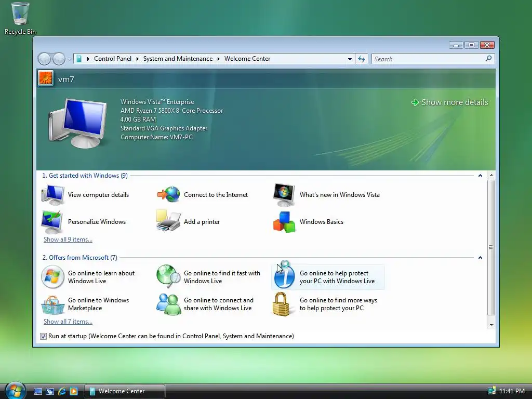Collapse the Get started with Windows section
This screenshot has width=532, height=399.
pyautogui.click(x=480, y=176)
